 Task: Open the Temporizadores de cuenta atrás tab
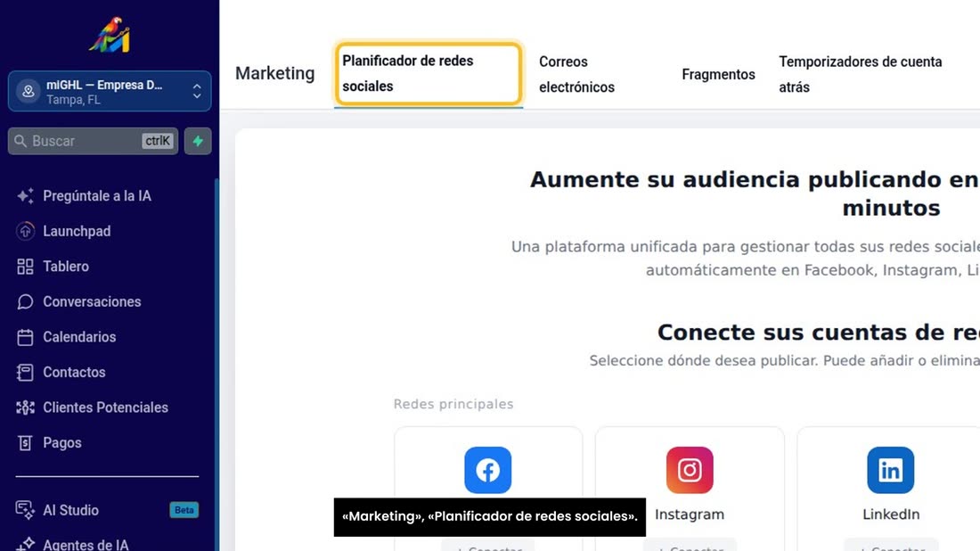[x=860, y=74]
